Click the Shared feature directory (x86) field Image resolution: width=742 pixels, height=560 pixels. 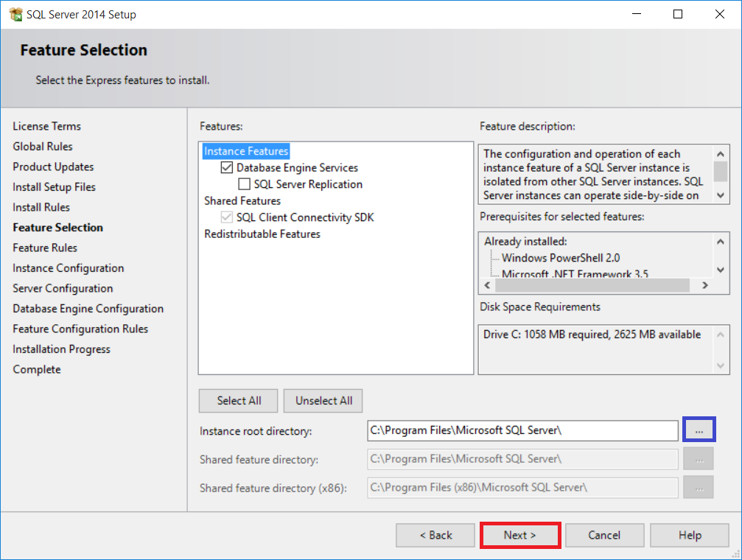pyautogui.click(x=522, y=488)
